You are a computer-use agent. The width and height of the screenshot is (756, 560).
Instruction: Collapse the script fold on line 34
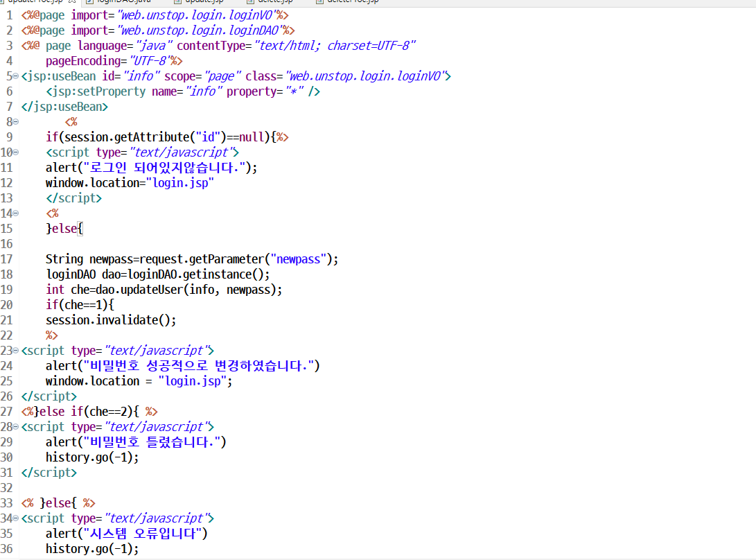coord(15,518)
